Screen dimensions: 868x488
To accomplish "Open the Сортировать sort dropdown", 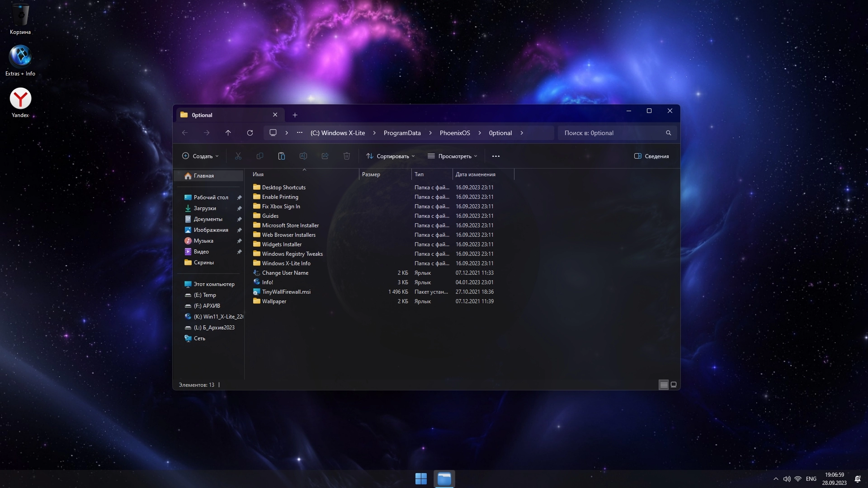I will (390, 156).
